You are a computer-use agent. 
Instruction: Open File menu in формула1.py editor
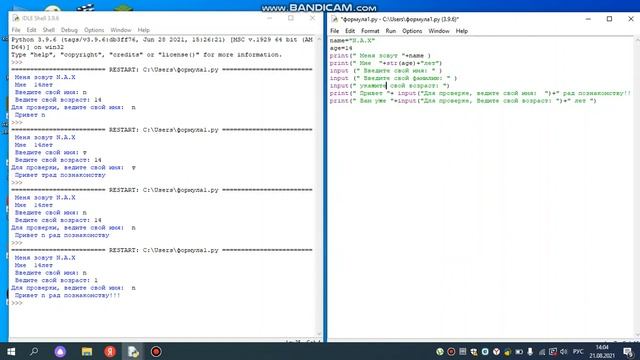334,31
